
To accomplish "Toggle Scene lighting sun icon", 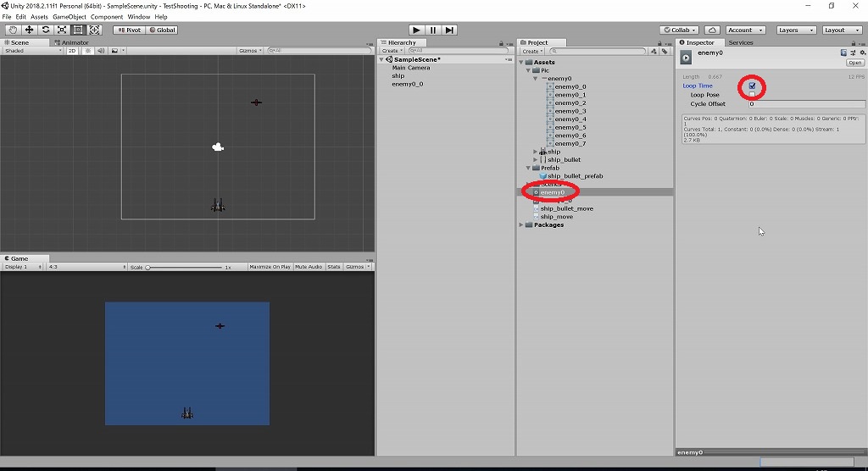I will 87,50.
